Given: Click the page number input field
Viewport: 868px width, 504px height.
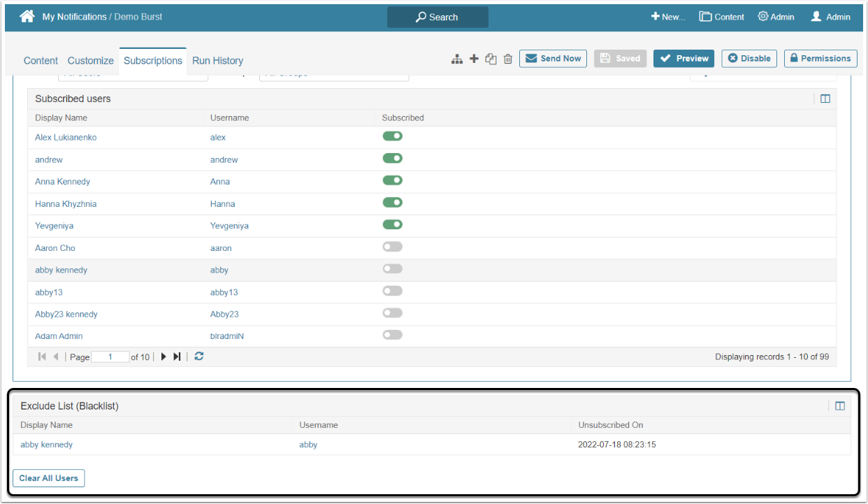Looking at the screenshot, I should (x=110, y=357).
